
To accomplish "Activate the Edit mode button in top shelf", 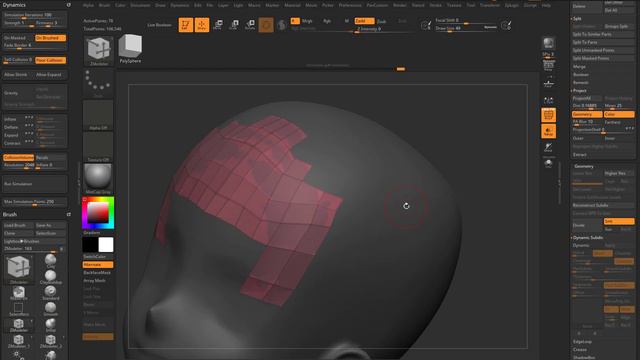I will click(185, 25).
